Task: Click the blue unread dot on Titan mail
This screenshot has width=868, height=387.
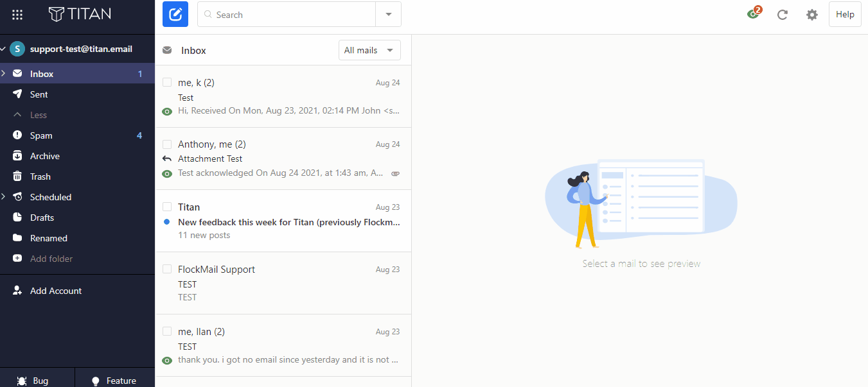Action: tap(167, 222)
